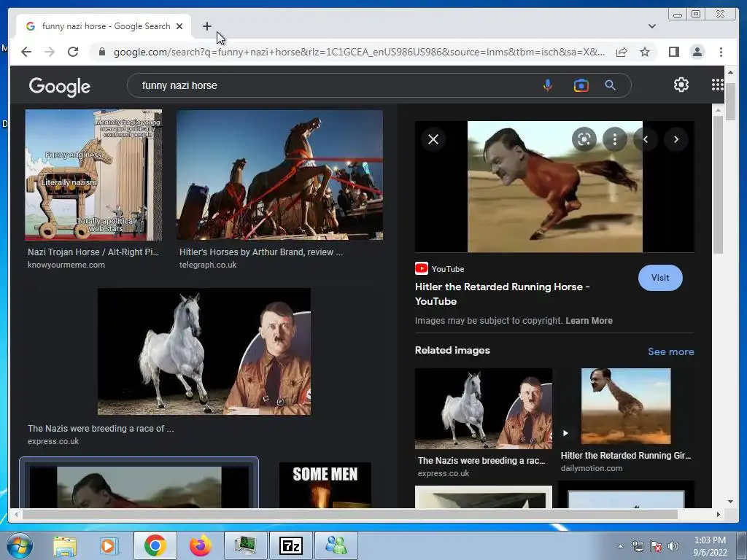Click the YouTube source label
The width and height of the screenshot is (747, 560).
pos(440,268)
